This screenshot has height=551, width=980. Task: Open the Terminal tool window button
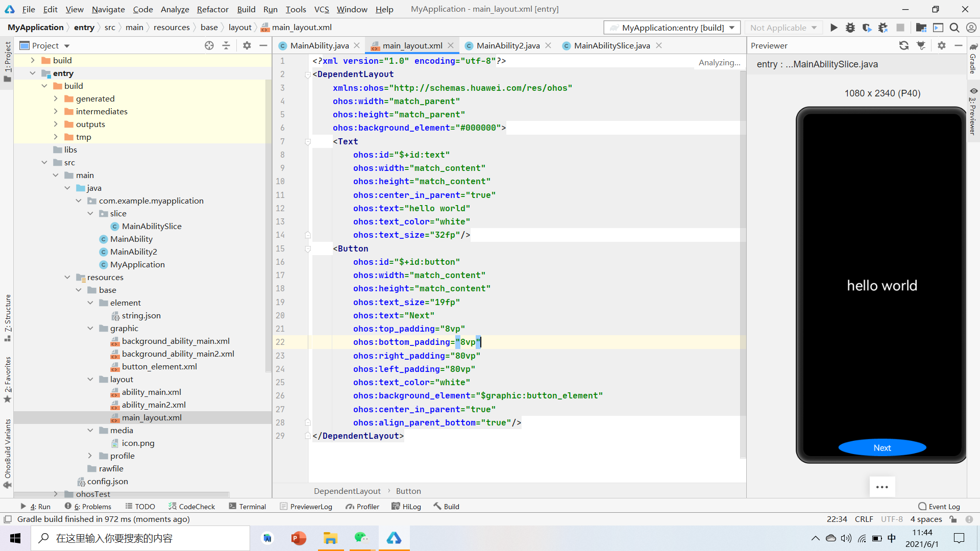tap(248, 506)
